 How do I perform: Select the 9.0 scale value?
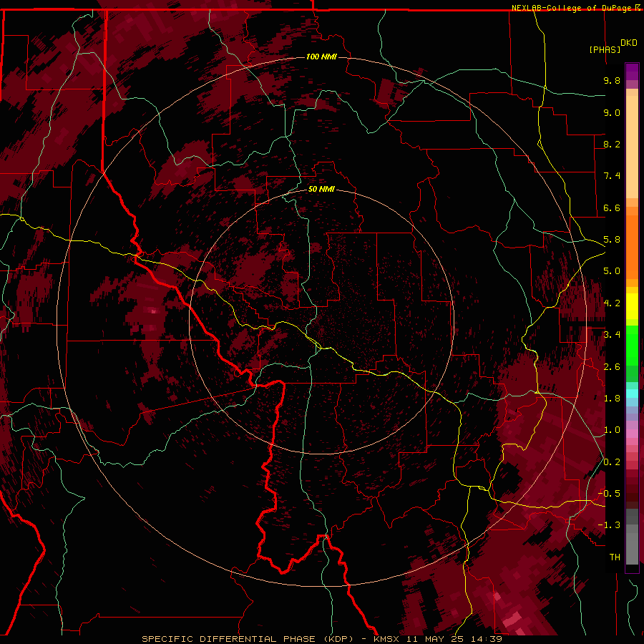[x=612, y=112]
